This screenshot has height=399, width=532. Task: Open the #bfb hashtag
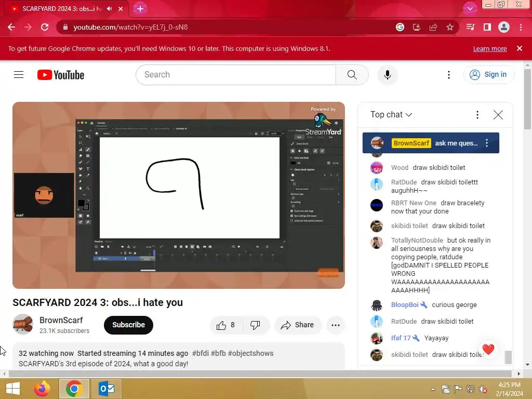[x=218, y=353]
